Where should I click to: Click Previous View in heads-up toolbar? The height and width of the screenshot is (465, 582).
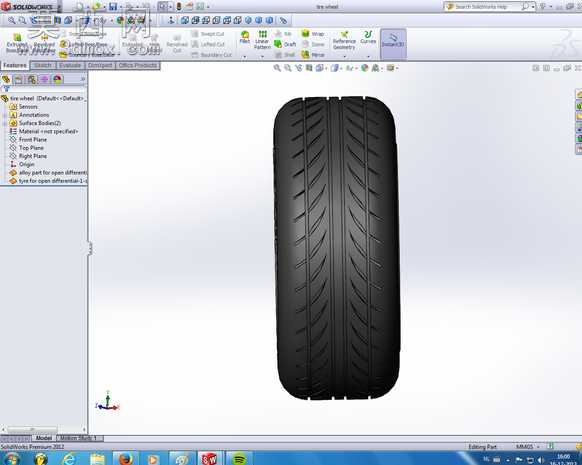(298, 68)
